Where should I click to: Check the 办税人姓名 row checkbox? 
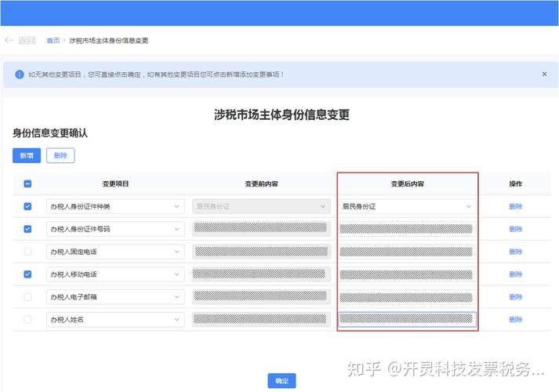[27, 319]
